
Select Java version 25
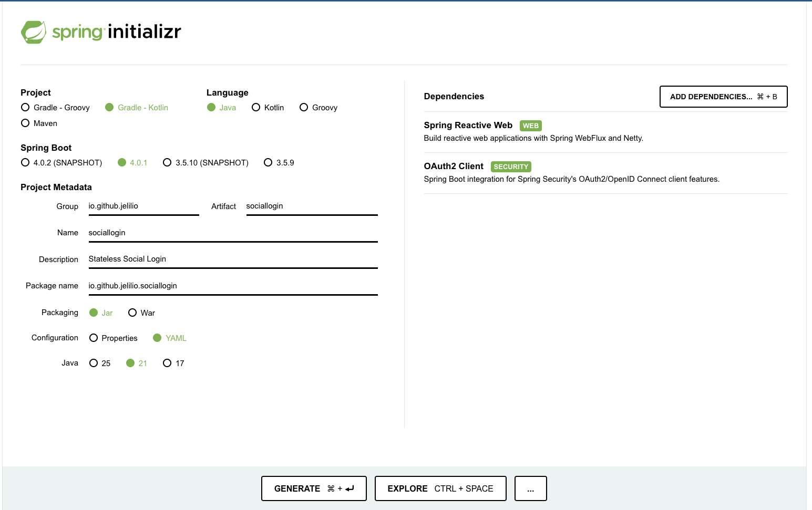click(100, 363)
